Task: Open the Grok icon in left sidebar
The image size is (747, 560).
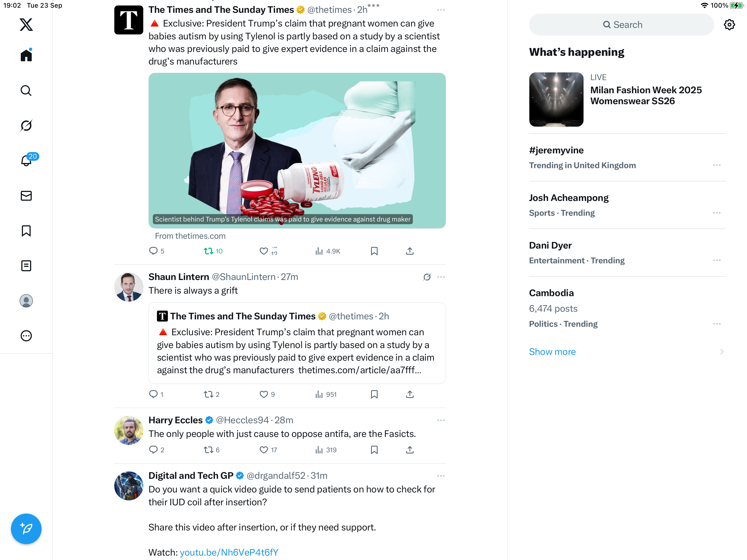Action: [26, 125]
